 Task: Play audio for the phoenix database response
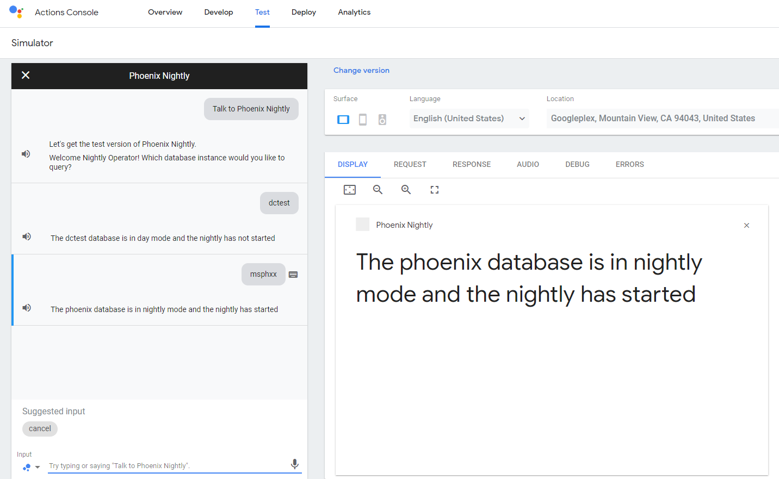[27, 308]
